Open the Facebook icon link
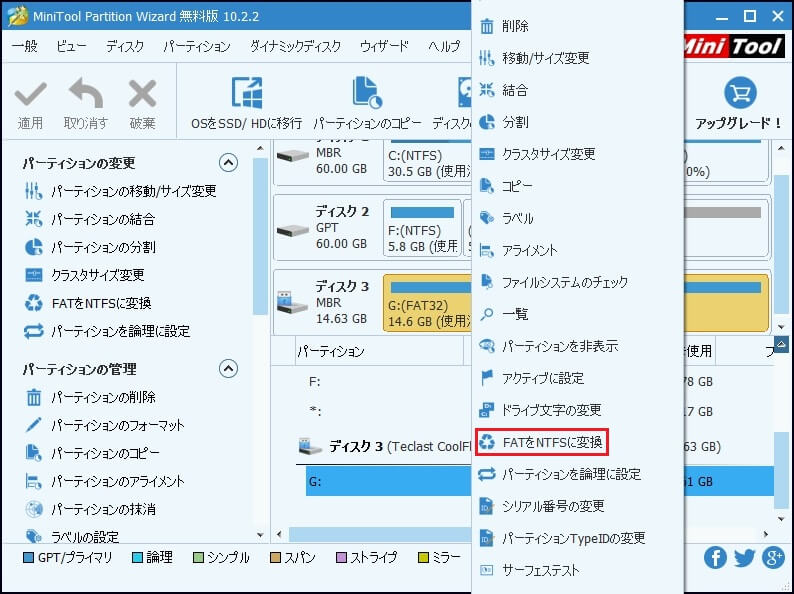 pyautogui.click(x=715, y=558)
